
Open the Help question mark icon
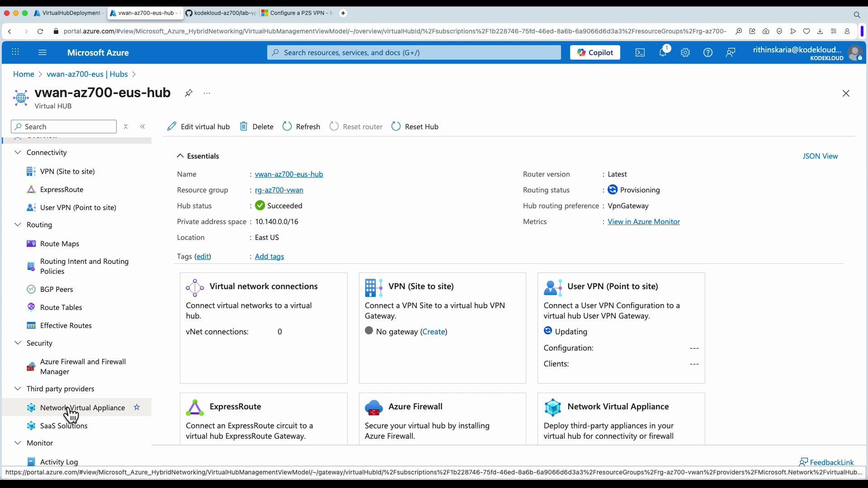pyautogui.click(x=708, y=52)
